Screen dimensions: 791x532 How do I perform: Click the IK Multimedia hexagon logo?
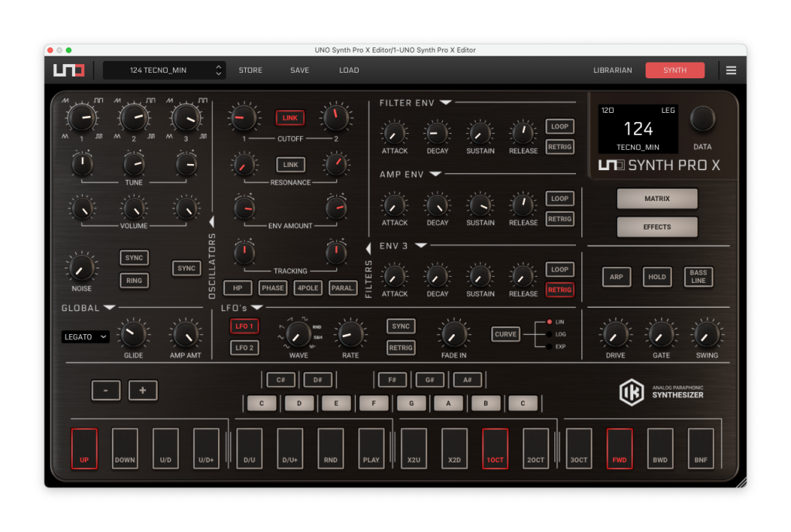click(631, 391)
